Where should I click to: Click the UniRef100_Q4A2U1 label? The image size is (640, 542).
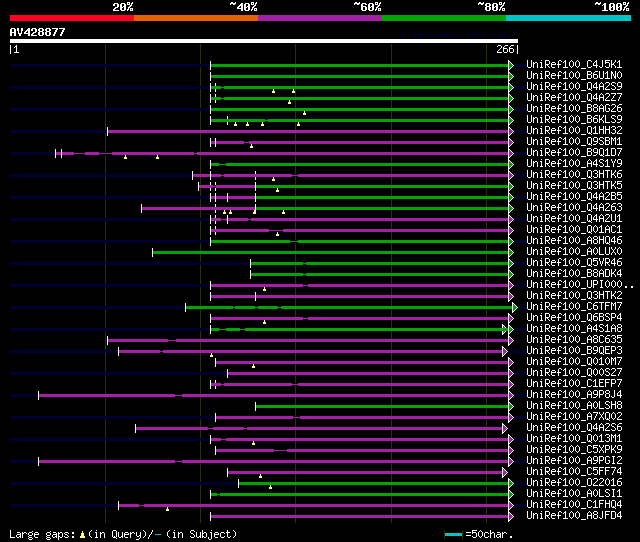[x=574, y=219]
